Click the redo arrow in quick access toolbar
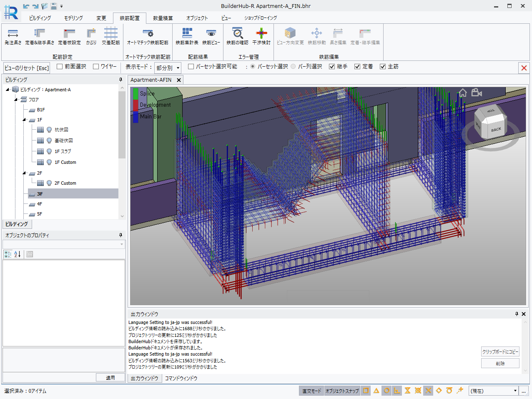The height and width of the screenshot is (399, 532). tap(35, 6)
